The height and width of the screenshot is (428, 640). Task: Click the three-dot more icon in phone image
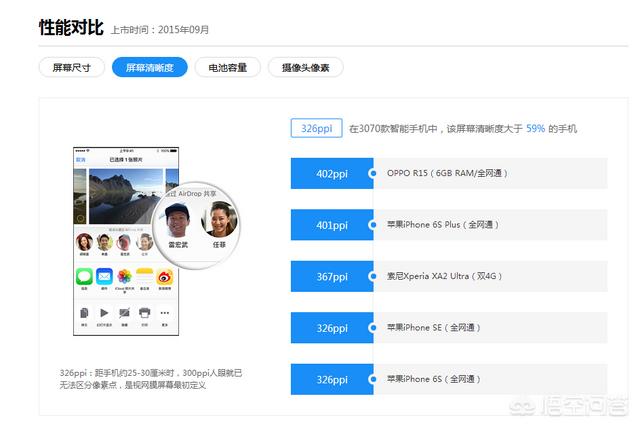pyautogui.click(x=164, y=313)
